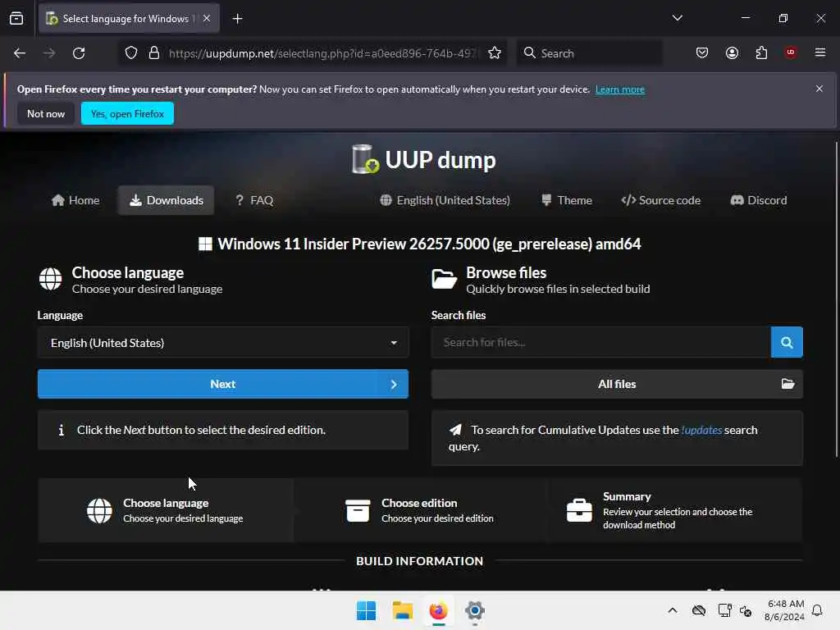Open the Extensions puzzle icon
Viewport: 840px width, 630px height.
pyautogui.click(x=761, y=52)
